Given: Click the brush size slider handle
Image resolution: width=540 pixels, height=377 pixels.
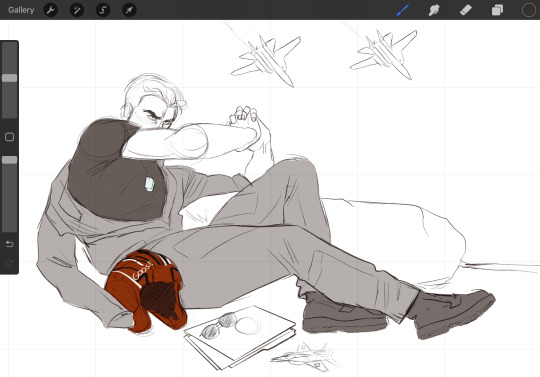Looking at the screenshot, I should coord(10,78).
